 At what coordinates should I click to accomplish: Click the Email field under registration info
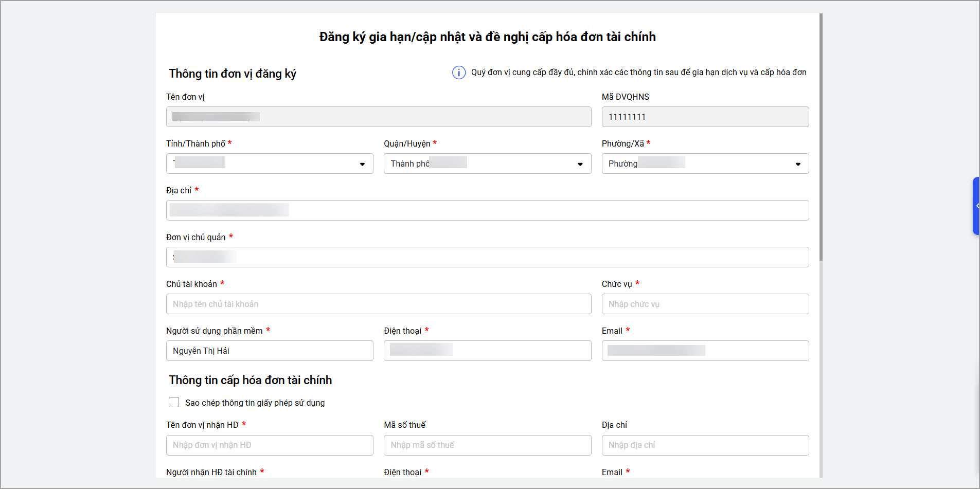[705, 351]
